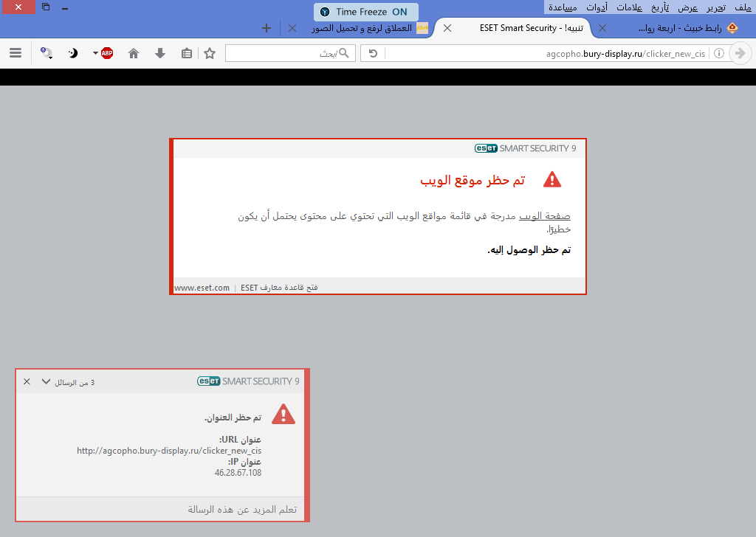Focus the ابحث search field
Image resolution: width=756 pixels, height=537 pixels.
point(290,53)
